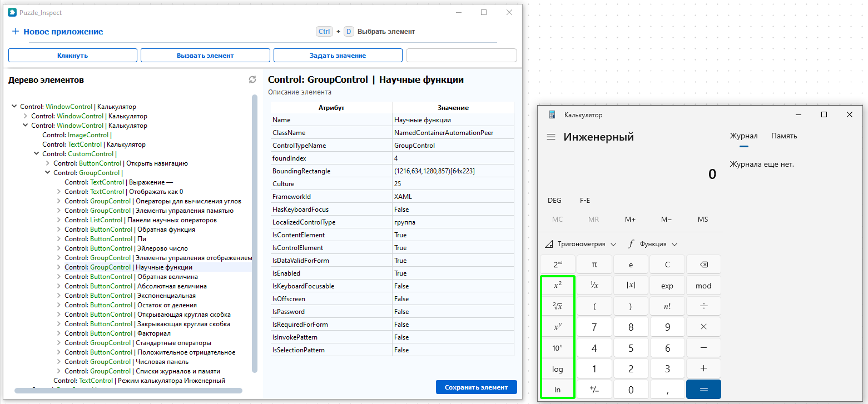Toggle the 2nd function key

point(558,265)
